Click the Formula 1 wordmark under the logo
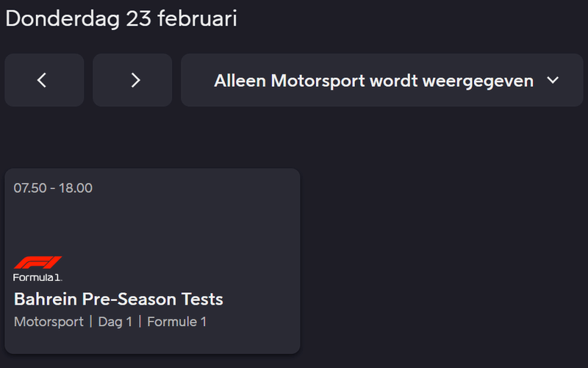Image resolution: width=588 pixels, height=368 pixels. [37, 277]
